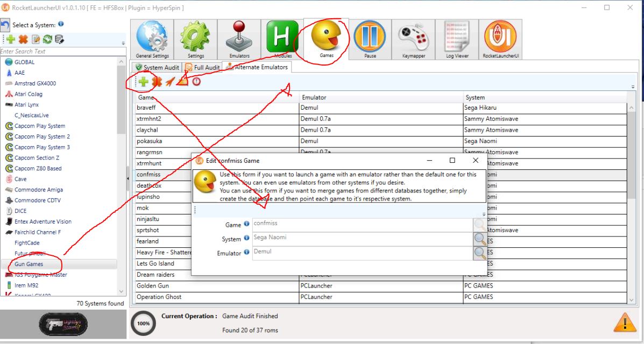Click the Enter Search Text field
Screen dimensions: 644x344
point(62,52)
